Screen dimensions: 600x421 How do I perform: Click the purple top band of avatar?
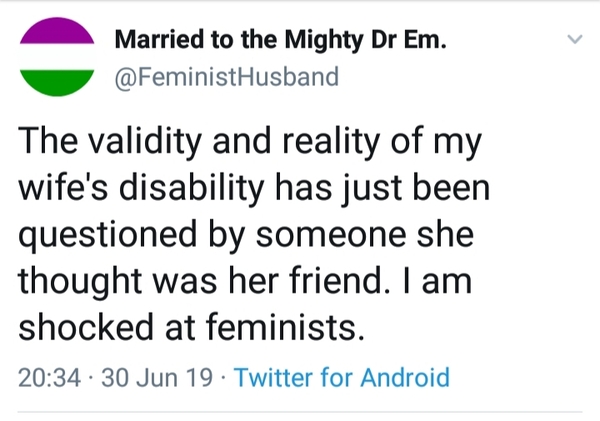click(x=58, y=38)
